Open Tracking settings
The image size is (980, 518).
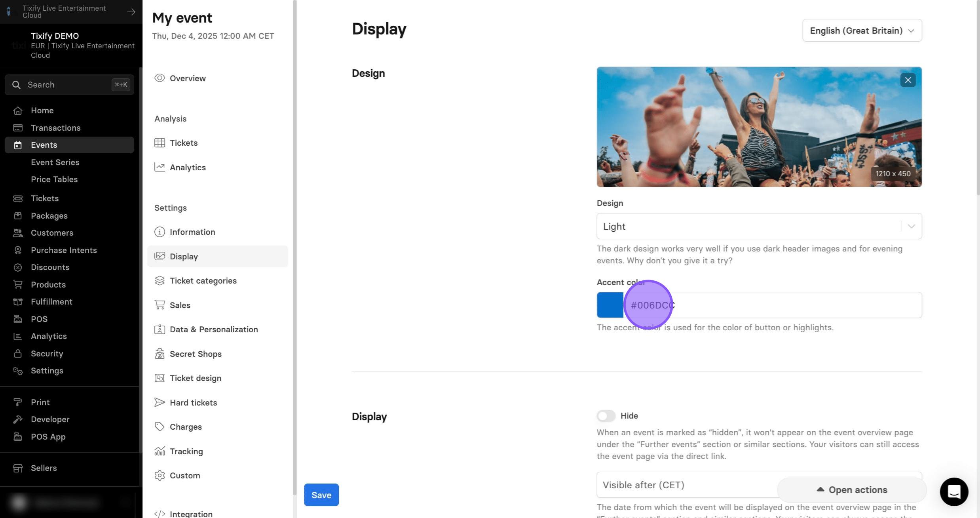217,451
